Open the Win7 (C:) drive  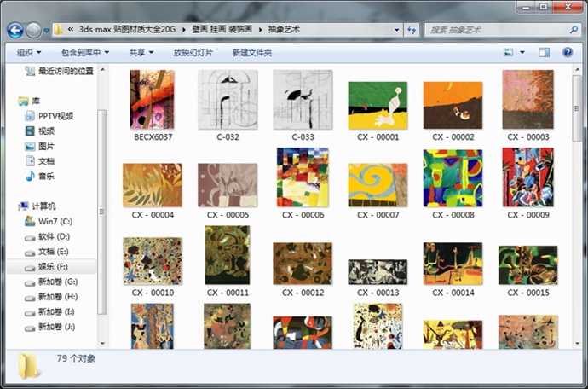coord(49,221)
